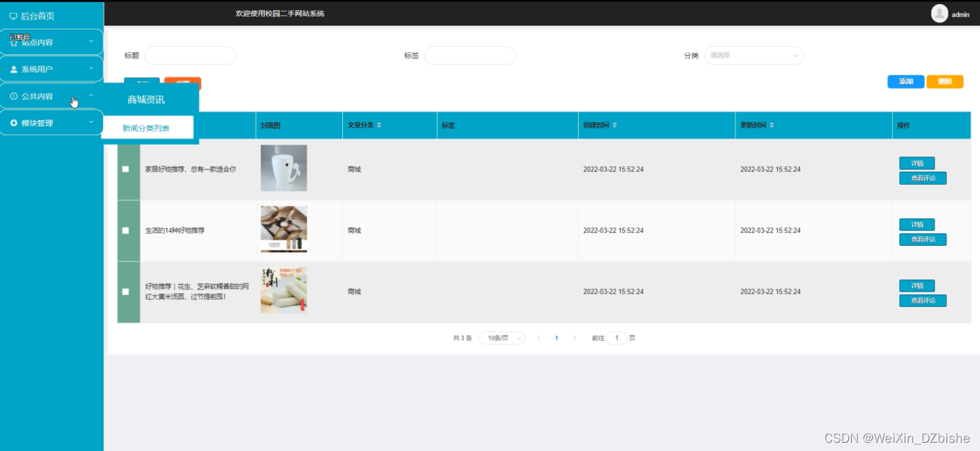The image size is (980, 451).
Task: Open the 系统用户 menu label
Action: 37,69
